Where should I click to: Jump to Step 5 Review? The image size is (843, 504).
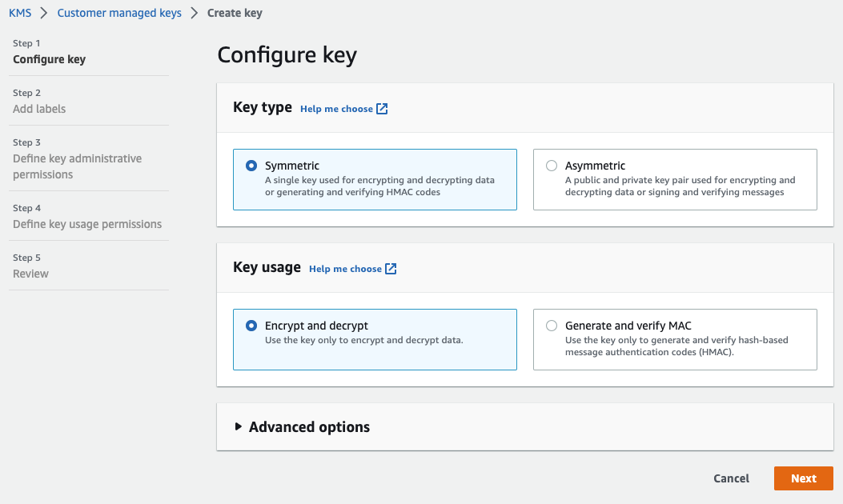(30, 274)
